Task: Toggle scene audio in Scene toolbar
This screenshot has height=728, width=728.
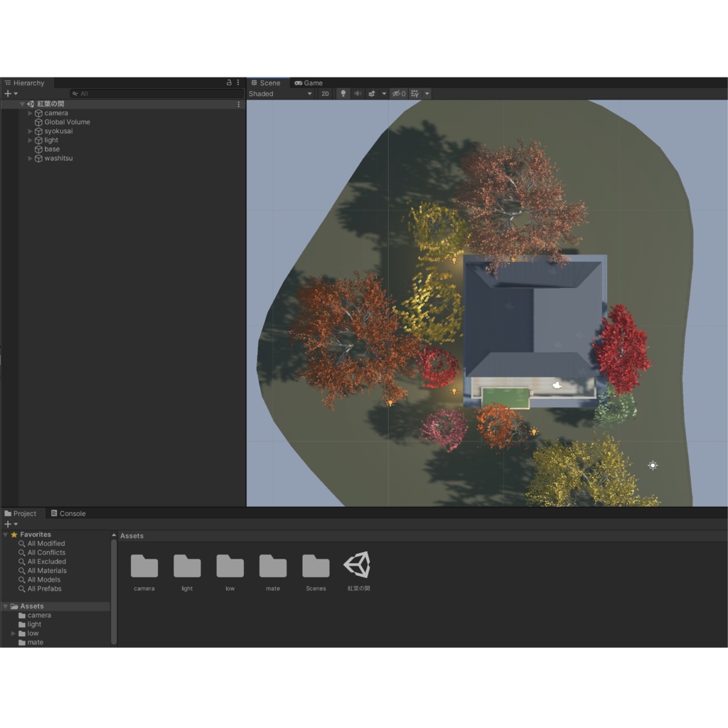Action: tap(358, 94)
